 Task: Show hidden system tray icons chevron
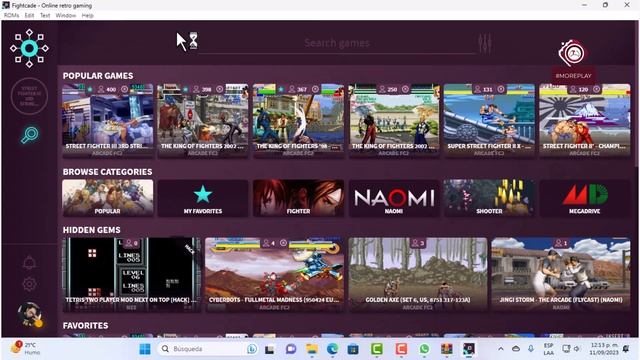tap(501, 349)
